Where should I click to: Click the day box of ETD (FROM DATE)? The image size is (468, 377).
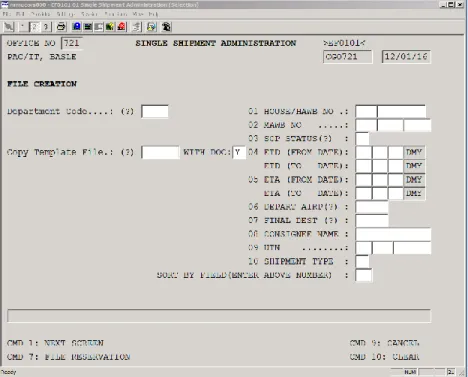[x=364, y=152]
